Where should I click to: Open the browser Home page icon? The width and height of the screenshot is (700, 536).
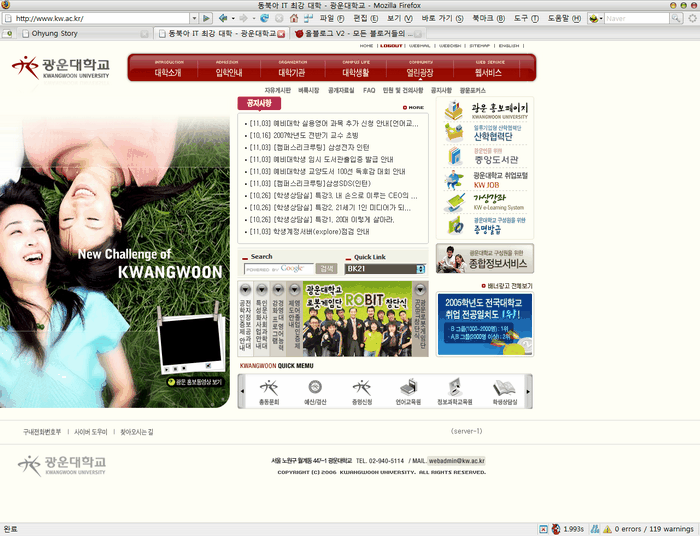pos(294,18)
